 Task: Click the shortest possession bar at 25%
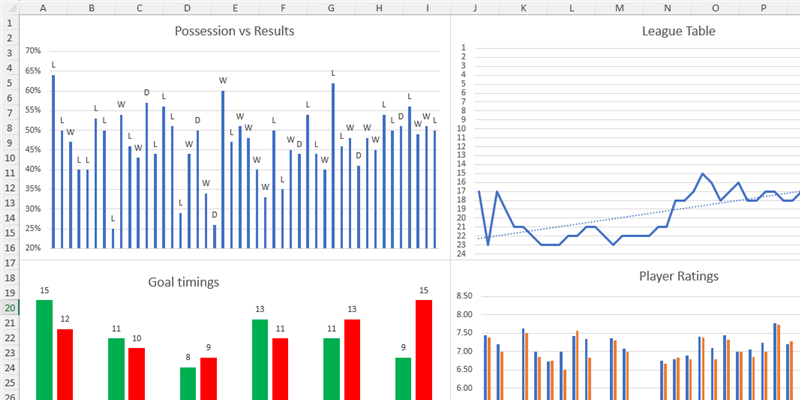[113, 238]
